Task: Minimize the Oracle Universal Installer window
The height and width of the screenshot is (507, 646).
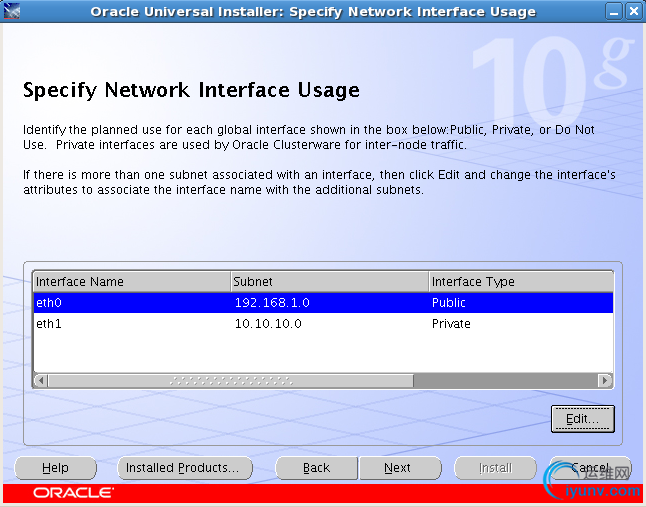Action: pyautogui.click(x=615, y=12)
